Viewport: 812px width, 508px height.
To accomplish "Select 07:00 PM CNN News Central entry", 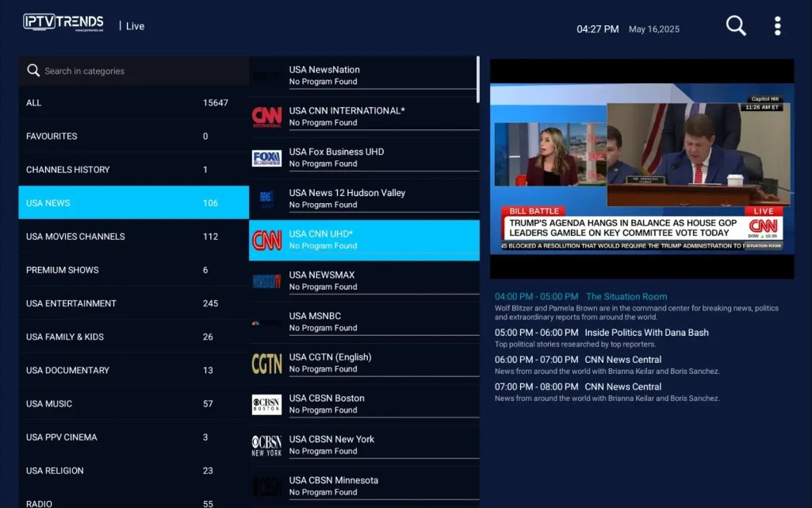I will click(x=607, y=392).
